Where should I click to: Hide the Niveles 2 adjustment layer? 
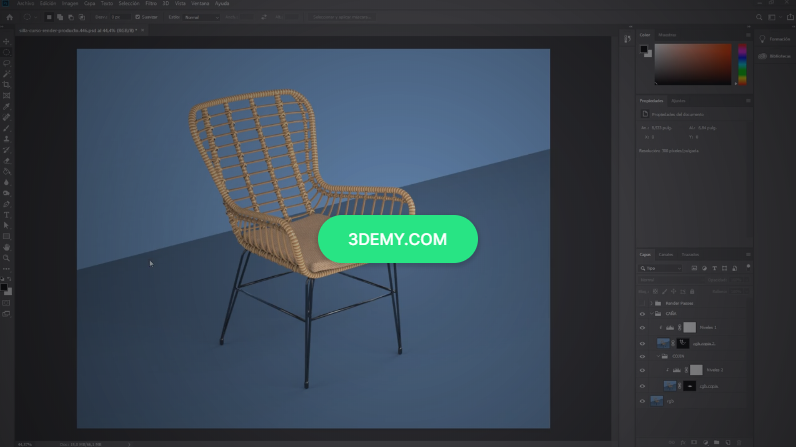click(642, 370)
